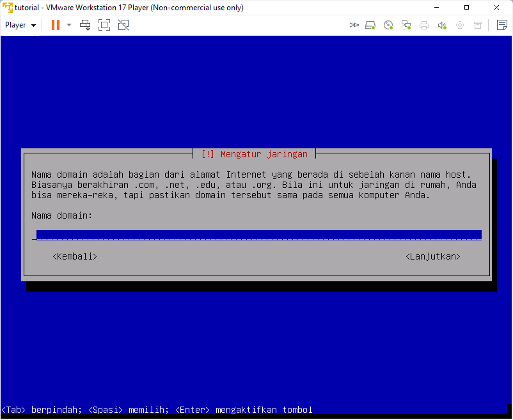Expand hidden devices chevron arrows
Viewport: 513px width, 420px height.
pyautogui.click(x=354, y=25)
